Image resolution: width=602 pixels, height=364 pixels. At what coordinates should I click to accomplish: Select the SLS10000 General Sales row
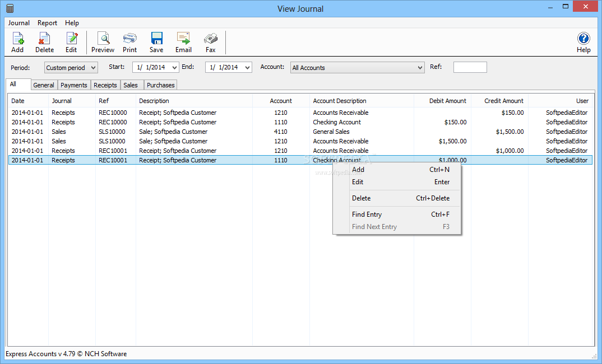(x=300, y=132)
